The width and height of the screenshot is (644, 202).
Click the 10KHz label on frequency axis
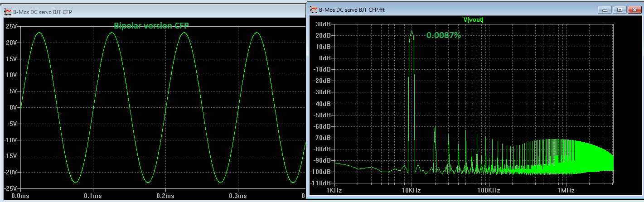[x=411, y=191]
